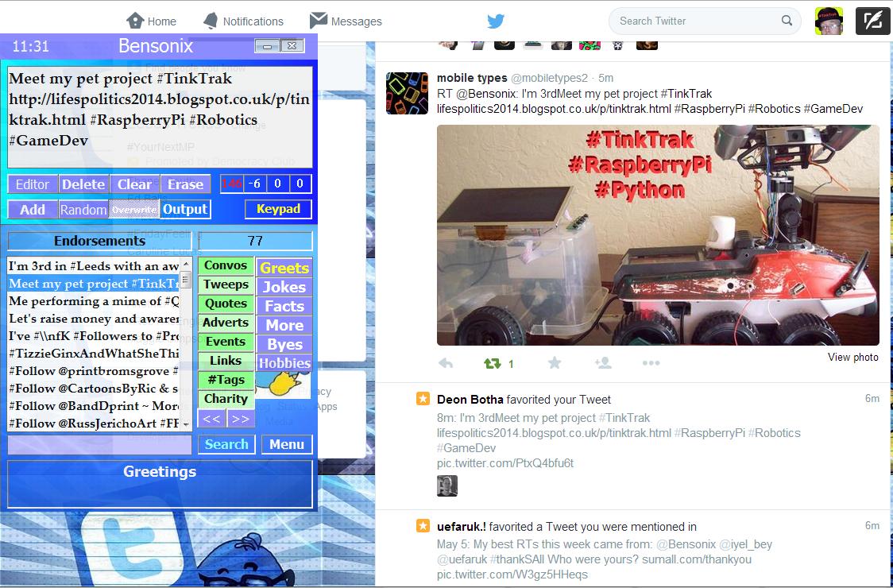Select the Adverts category
The image size is (893, 588).
(x=226, y=323)
